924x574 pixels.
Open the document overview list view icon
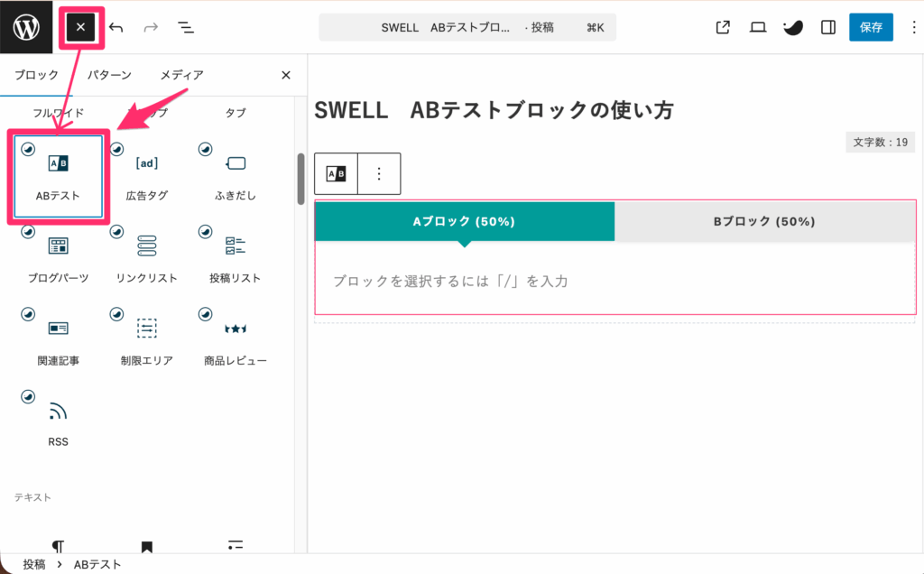pyautogui.click(x=185, y=27)
